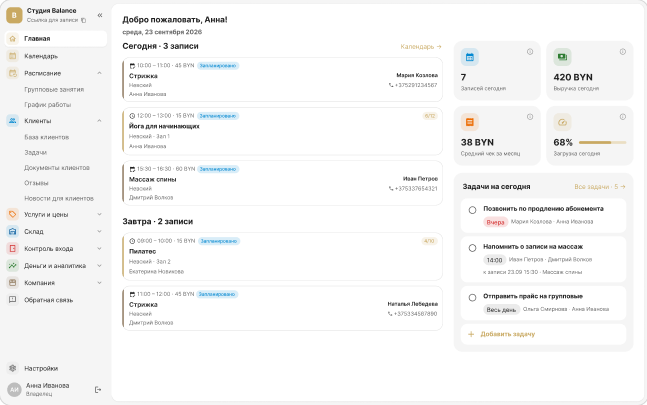Show info for Загрузка сегодня card
Screen dimensions: 647x405
(623, 117)
